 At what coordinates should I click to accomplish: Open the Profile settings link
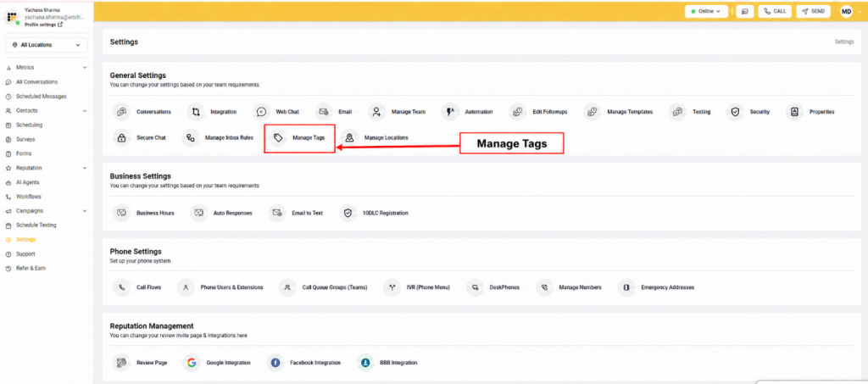44,25
